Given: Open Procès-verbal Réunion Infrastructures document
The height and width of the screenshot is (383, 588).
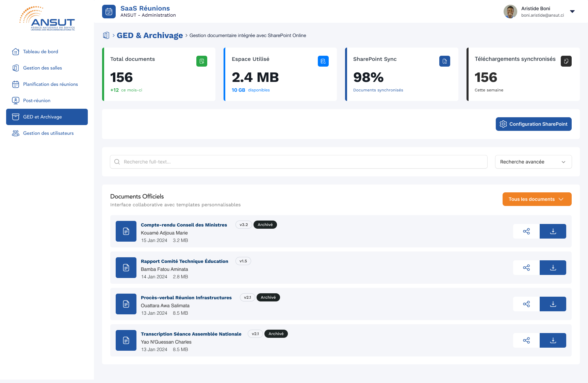Looking at the screenshot, I should tap(186, 298).
